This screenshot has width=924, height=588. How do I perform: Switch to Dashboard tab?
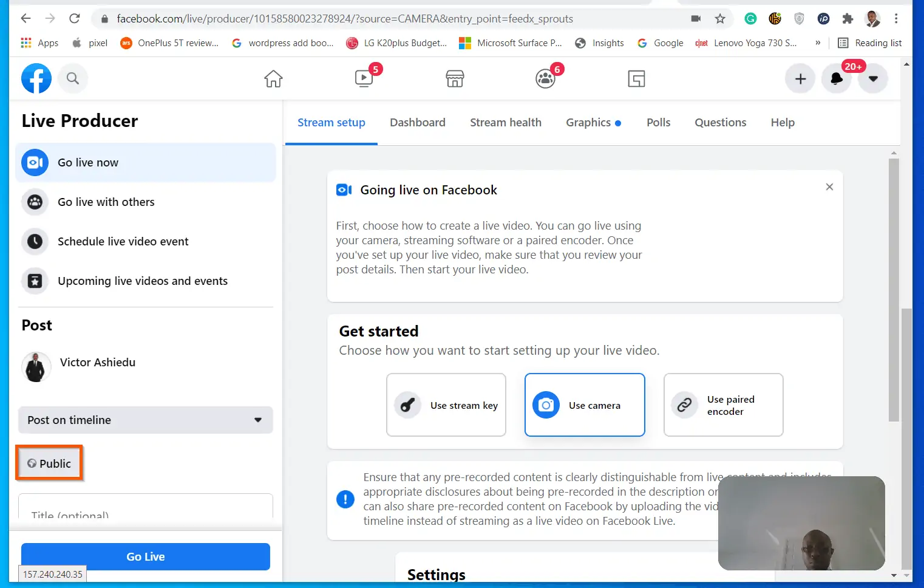(418, 123)
